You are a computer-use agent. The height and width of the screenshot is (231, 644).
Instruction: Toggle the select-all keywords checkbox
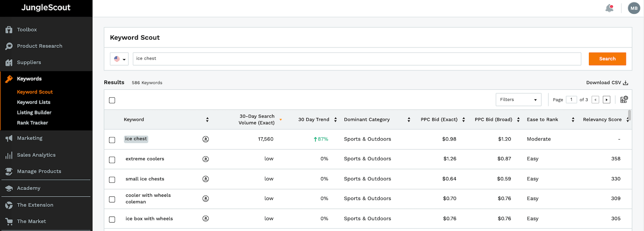click(112, 100)
